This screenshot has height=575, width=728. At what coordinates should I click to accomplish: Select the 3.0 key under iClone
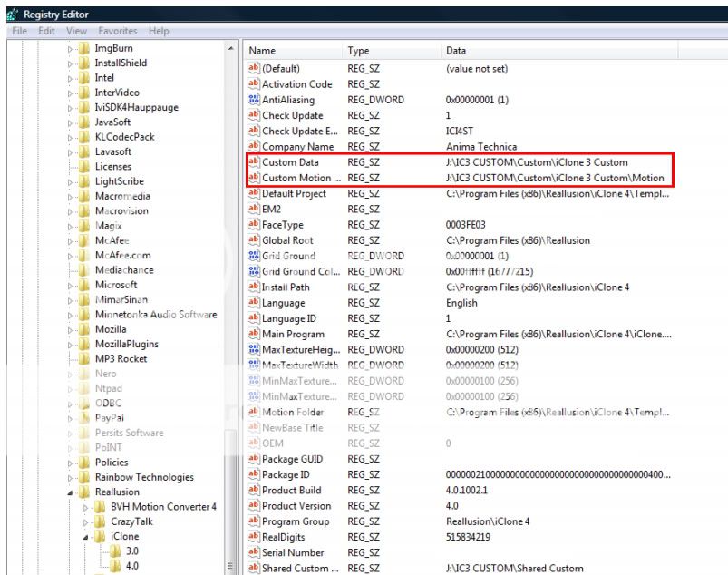click(x=132, y=551)
